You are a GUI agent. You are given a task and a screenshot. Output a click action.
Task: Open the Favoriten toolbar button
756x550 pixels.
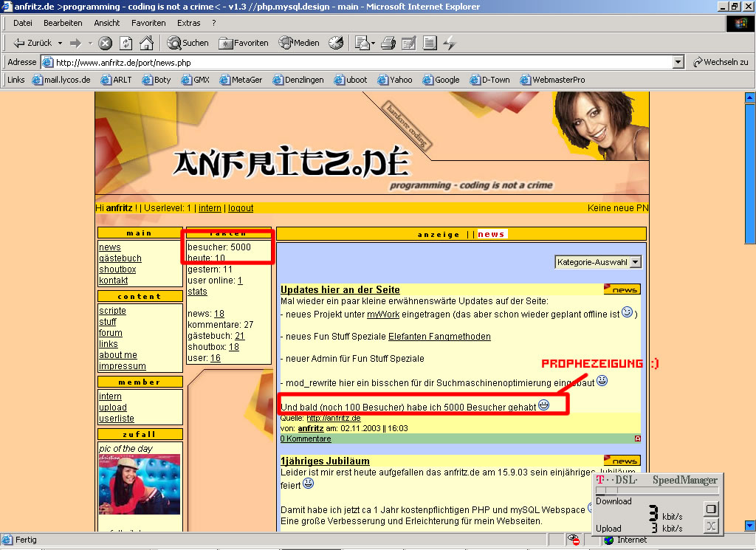[x=244, y=43]
